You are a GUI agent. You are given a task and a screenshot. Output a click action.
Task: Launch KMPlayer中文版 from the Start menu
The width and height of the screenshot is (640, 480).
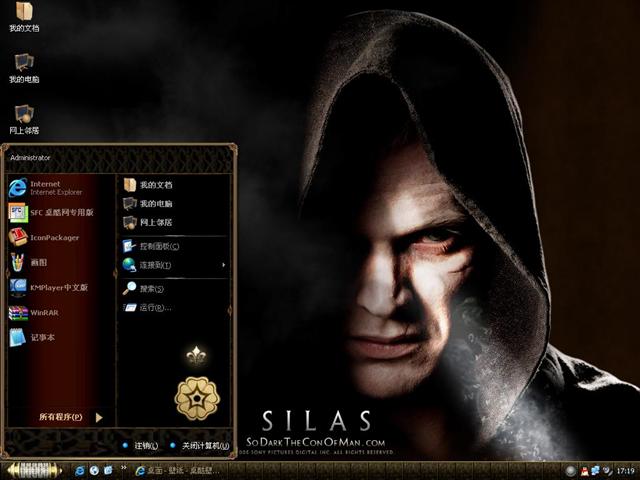coord(59,287)
